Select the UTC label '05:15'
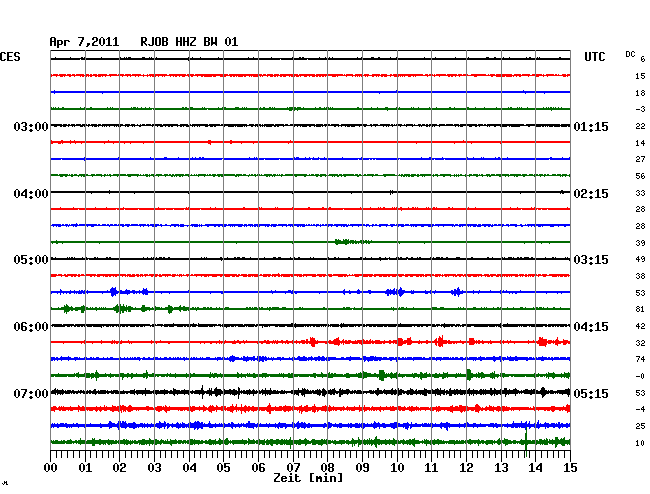Screen dimensions: 650x494 pos(591,393)
